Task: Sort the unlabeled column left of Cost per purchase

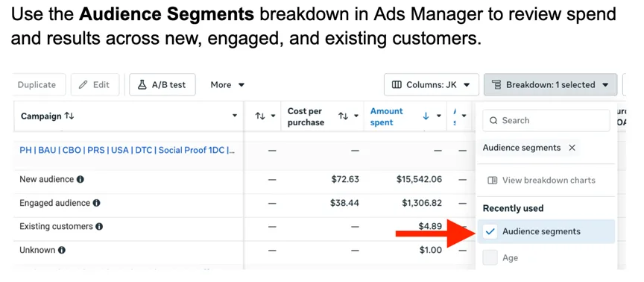Action: 260,116
